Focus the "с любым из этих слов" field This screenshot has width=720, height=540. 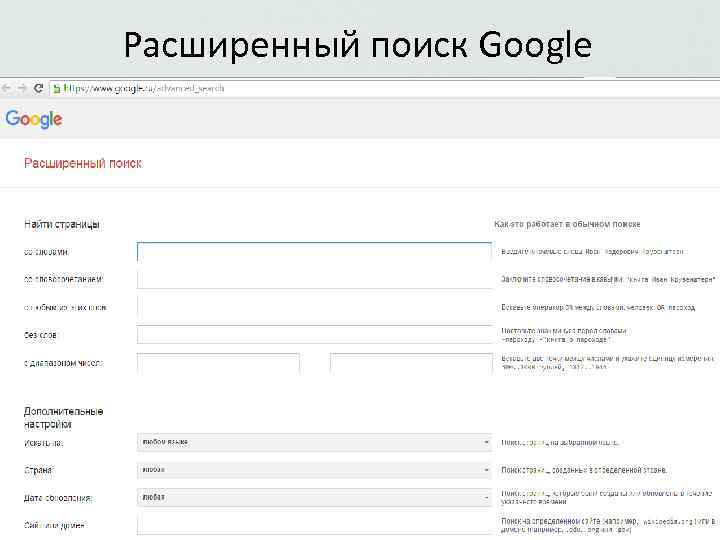(x=314, y=307)
